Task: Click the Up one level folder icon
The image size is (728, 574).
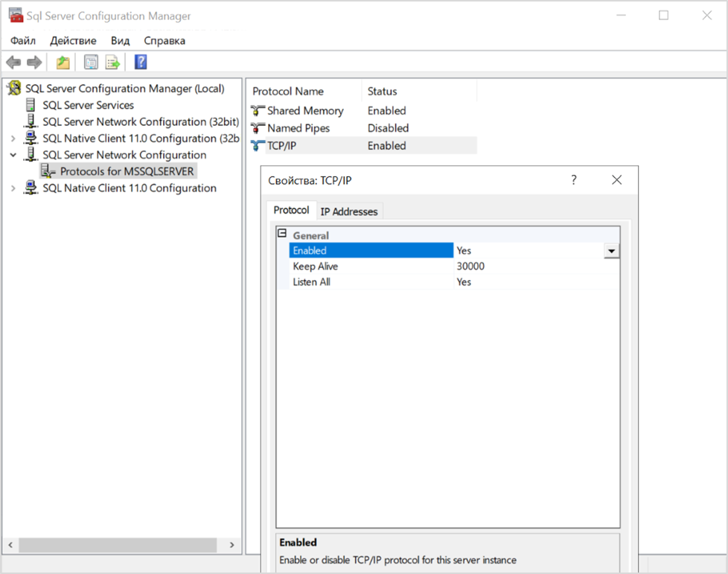Action: pos(63,62)
